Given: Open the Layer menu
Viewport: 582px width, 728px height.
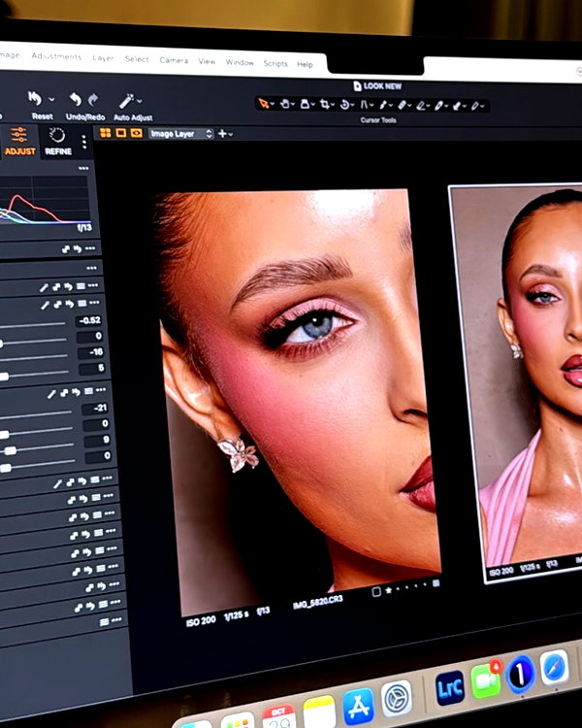Looking at the screenshot, I should pos(103,58).
